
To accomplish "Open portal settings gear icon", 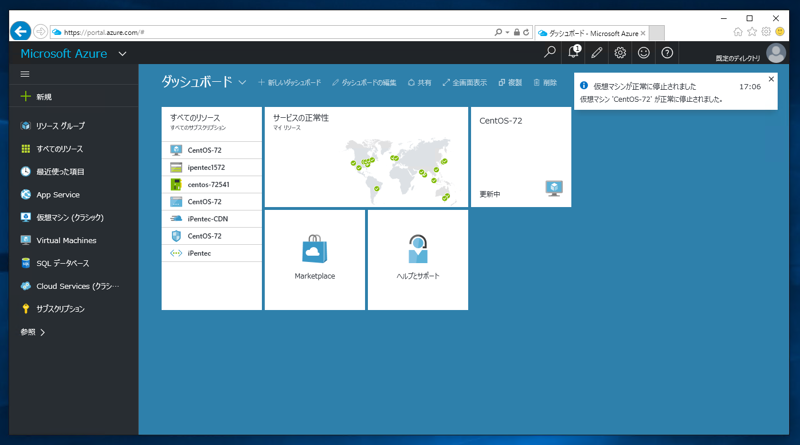I will click(x=620, y=52).
